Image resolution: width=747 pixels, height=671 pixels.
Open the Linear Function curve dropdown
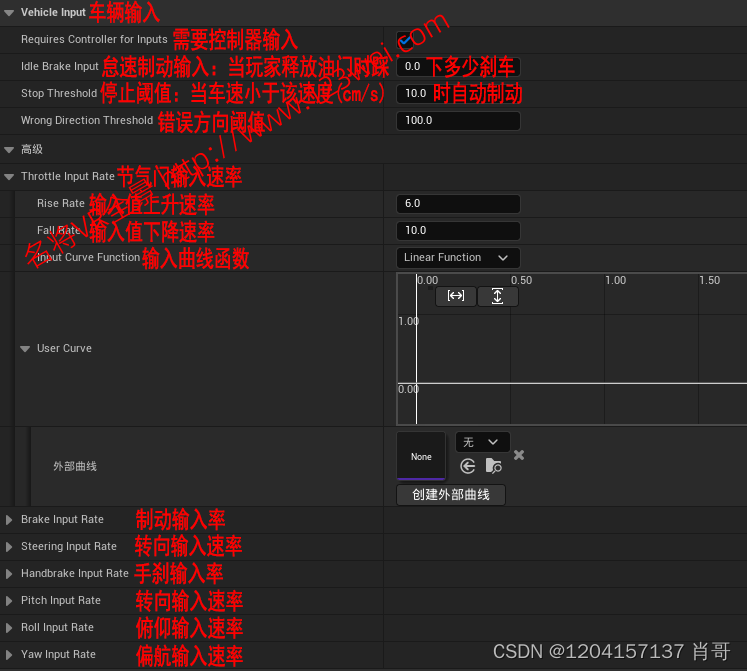[458, 258]
